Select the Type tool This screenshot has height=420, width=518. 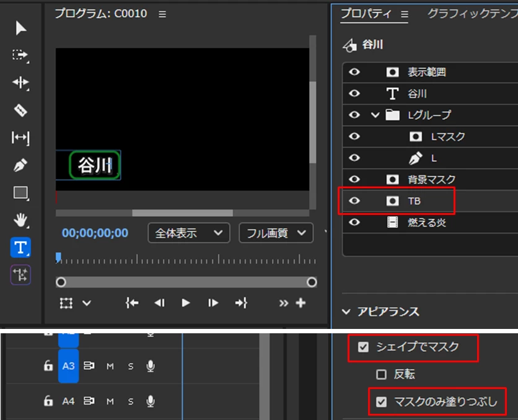[x=20, y=247]
